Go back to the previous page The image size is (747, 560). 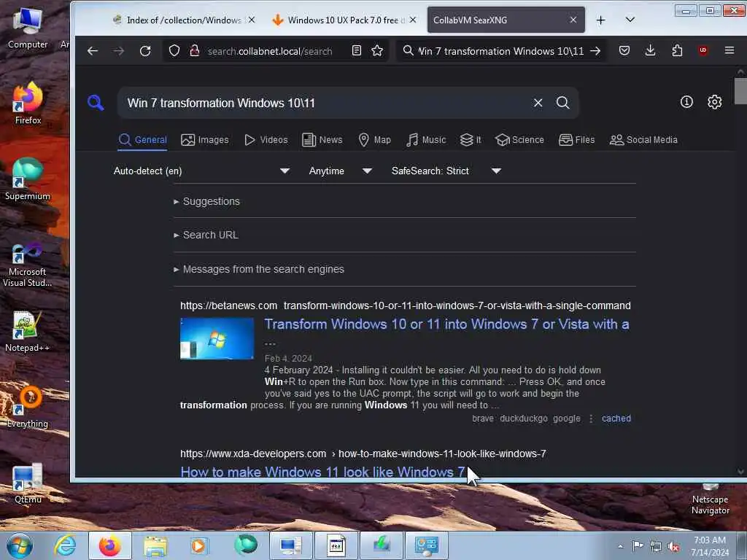click(93, 51)
